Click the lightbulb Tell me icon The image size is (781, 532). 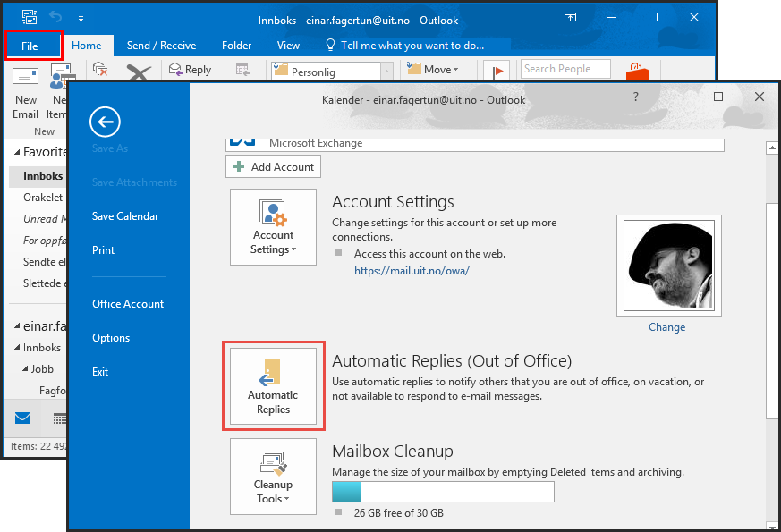[329, 45]
